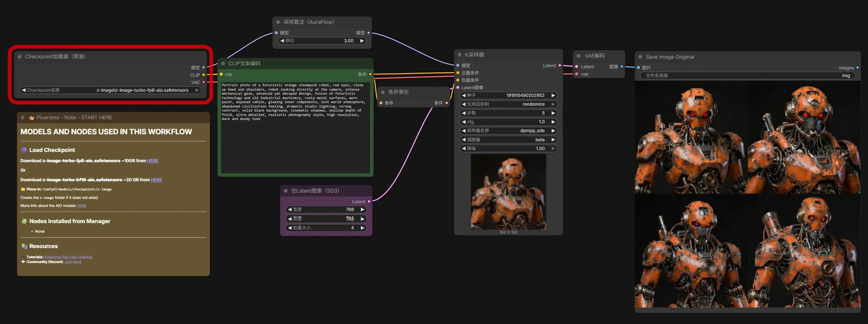Collapse the 条件零化 node via its title dot
Image resolution: width=868 pixels, height=324 pixels.
click(383, 92)
